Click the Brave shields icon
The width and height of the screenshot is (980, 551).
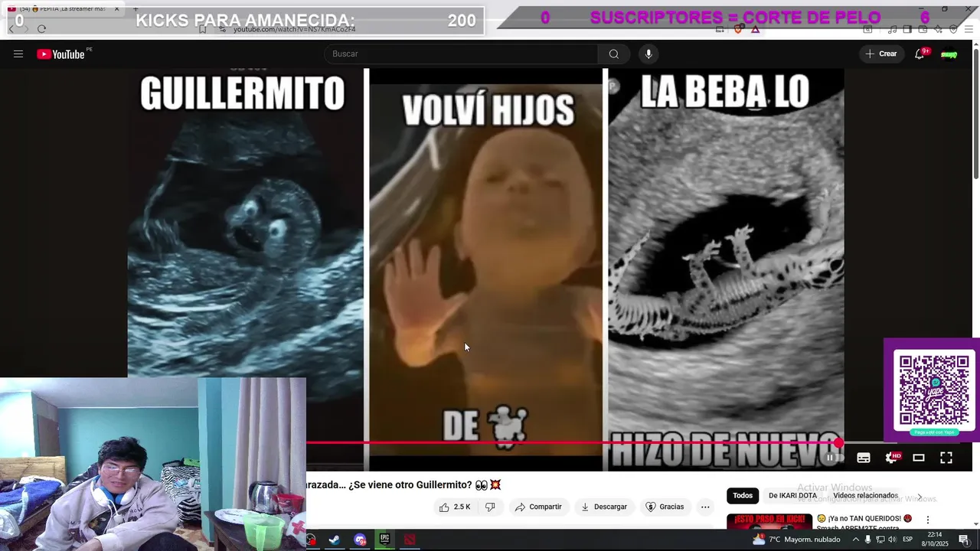739,29
